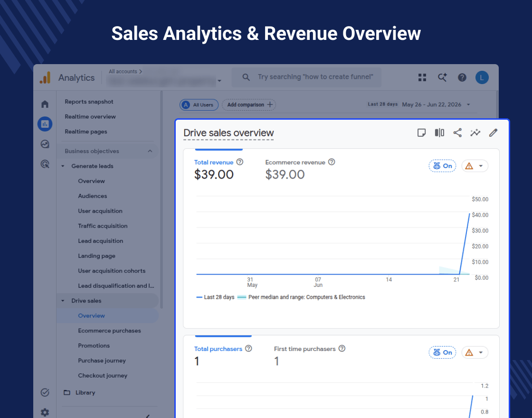The image size is (532, 418).
Task: Open Lead disqualification report
Action: tap(116, 285)
